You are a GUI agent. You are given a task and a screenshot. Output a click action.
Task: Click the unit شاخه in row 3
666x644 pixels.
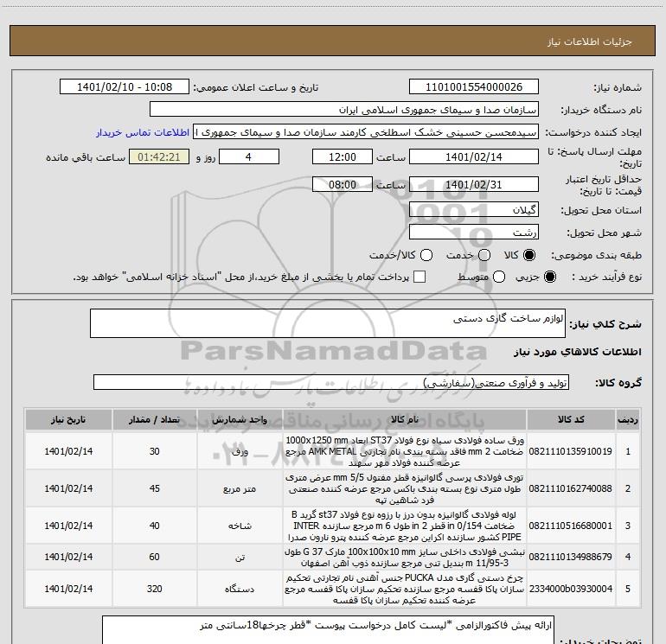pyautogui.click(x=240, y=526)
